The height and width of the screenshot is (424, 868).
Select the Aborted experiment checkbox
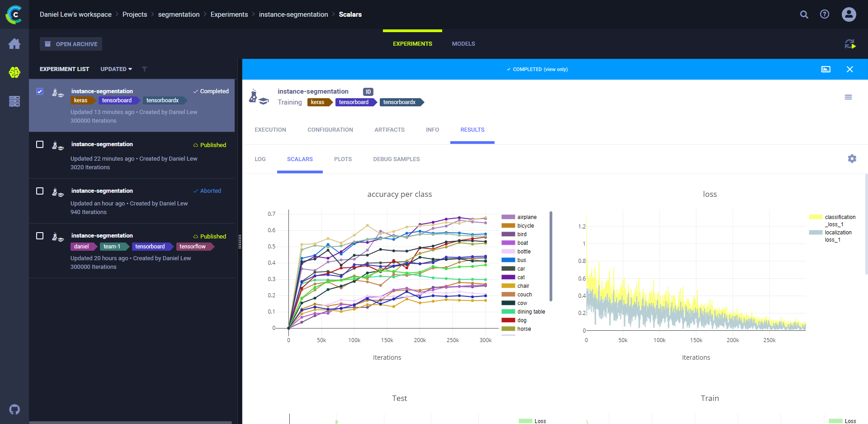tap(40, 191)
